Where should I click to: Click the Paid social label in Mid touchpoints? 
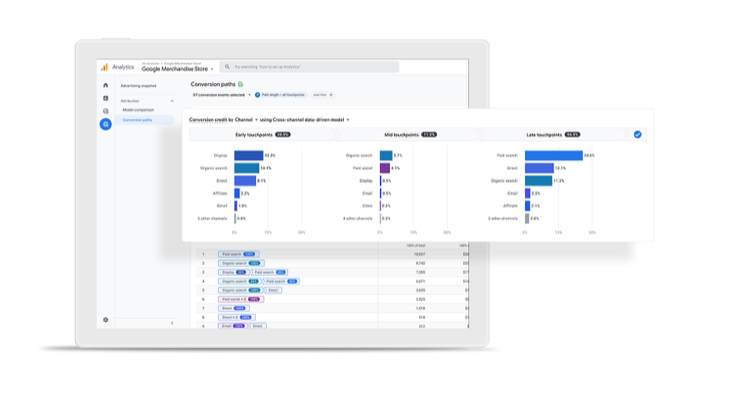(x=363, y=168)
